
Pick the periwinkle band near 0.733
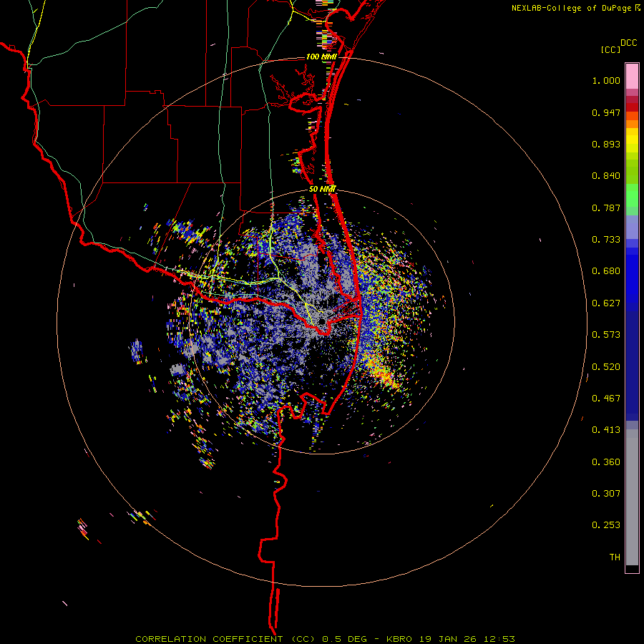[x=632, y=228]
